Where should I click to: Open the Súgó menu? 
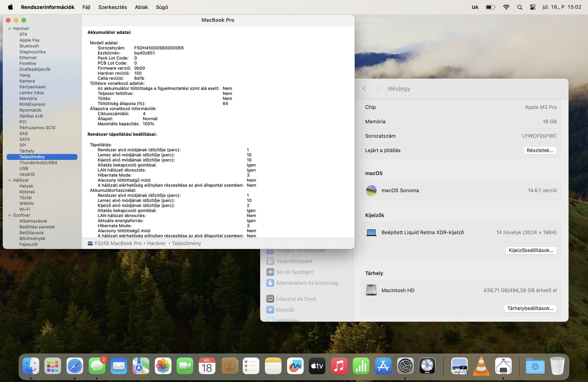[162, 7]
